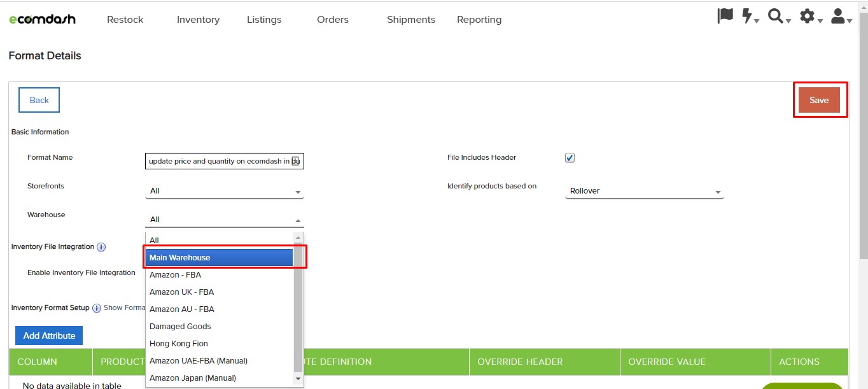
Task: Click the info icon beside Inventory File Integration
Action: 101,247
